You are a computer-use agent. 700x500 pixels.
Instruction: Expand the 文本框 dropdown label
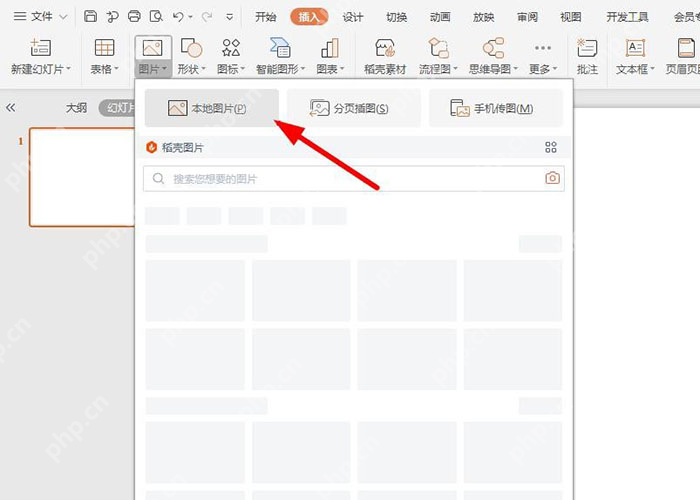coord(635,69)
